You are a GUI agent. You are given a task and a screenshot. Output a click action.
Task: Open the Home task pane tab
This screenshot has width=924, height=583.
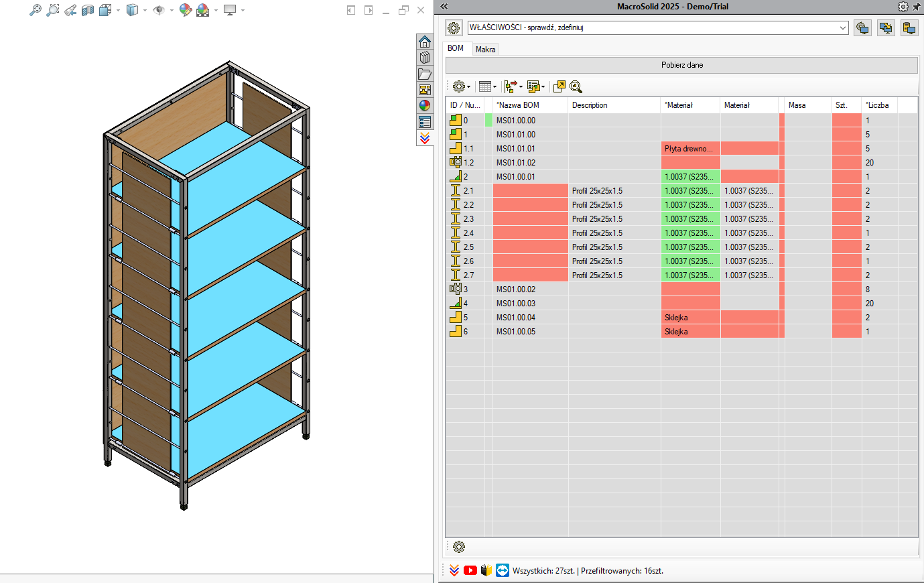425,42
